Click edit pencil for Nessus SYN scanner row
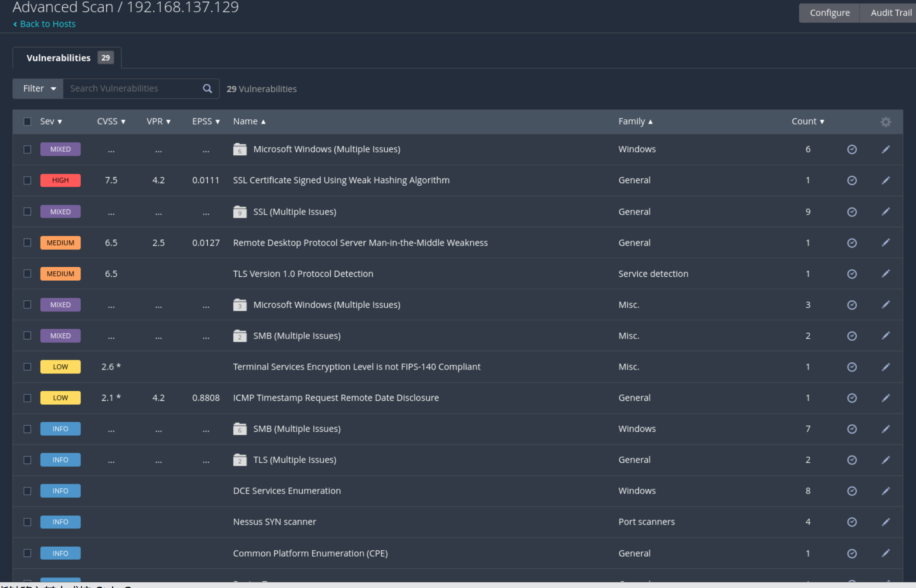 (x=886, y=522)
